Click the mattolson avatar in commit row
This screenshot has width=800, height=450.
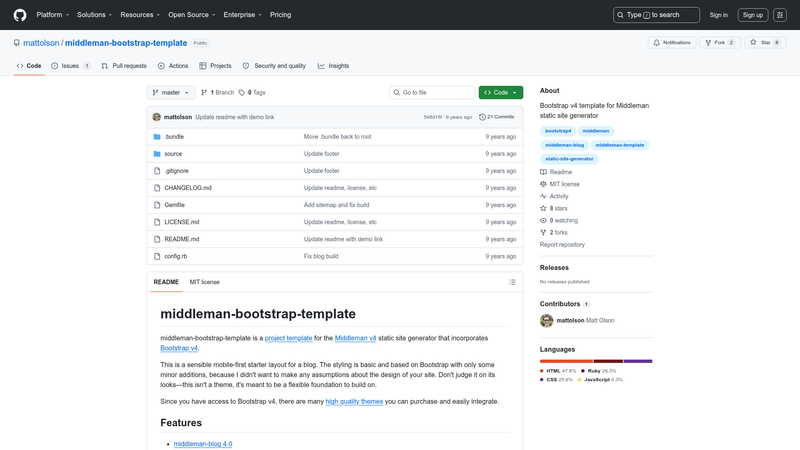157,117
